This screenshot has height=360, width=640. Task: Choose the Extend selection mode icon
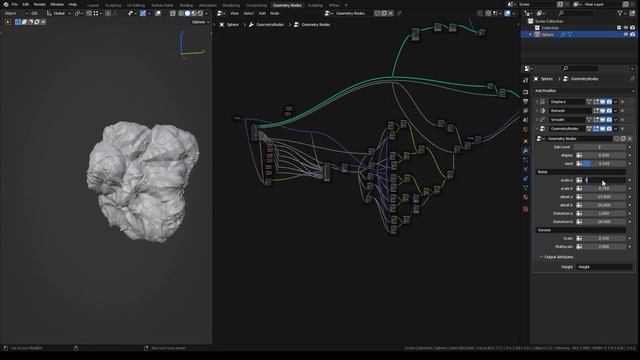click(x=24, y=22)
